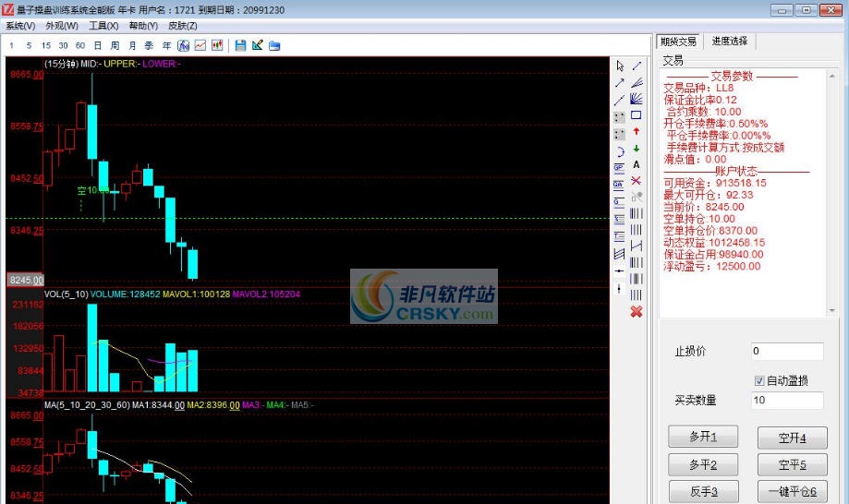Toggle the 自动盈损 checkbox

click(759, 380)
